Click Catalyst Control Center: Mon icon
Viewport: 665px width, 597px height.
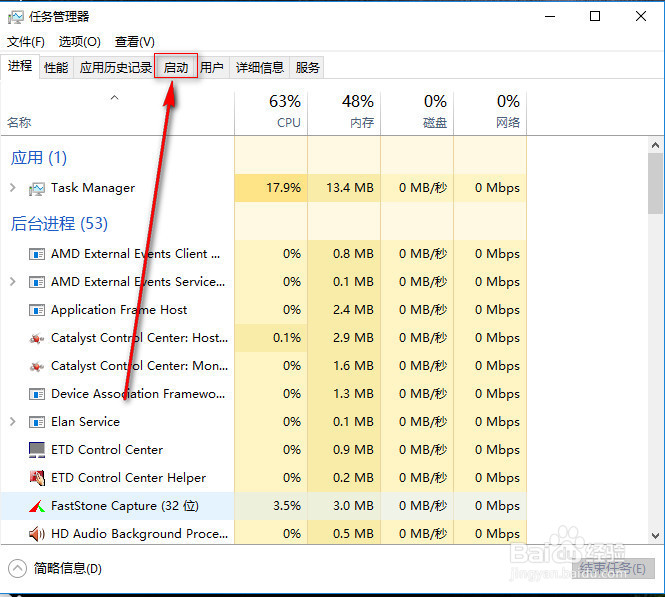(37, 366)
